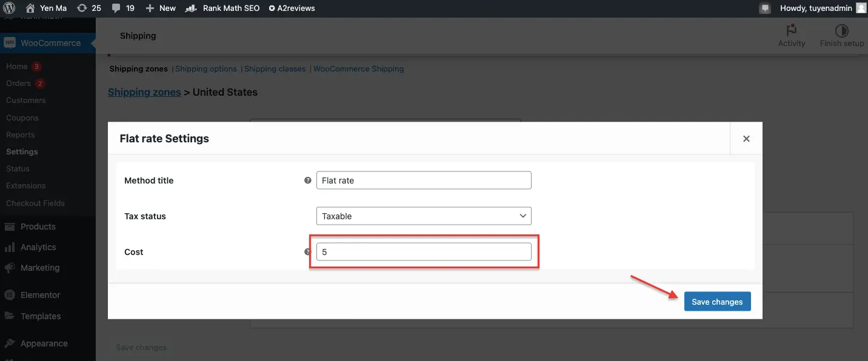
Task: Switch to the Shipping options tab
Action: (x=206, y=69)
